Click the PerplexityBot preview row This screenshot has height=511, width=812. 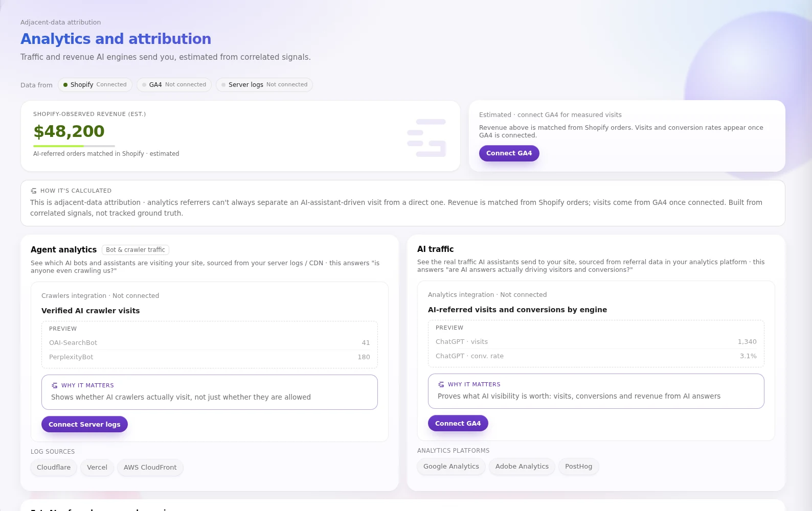pos(210,357)
